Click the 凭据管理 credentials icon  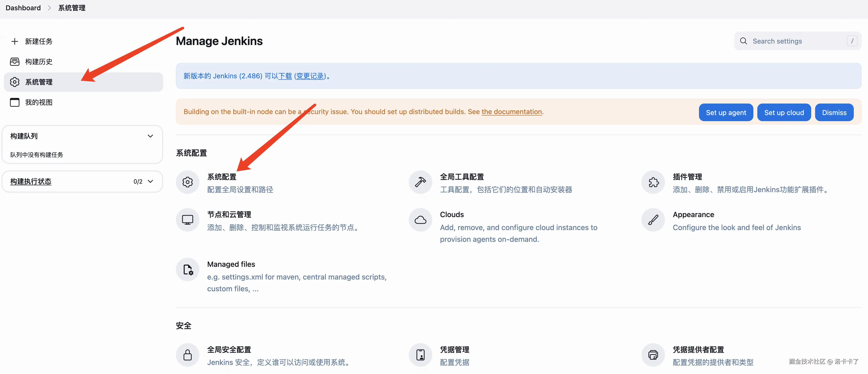point(420,355)
